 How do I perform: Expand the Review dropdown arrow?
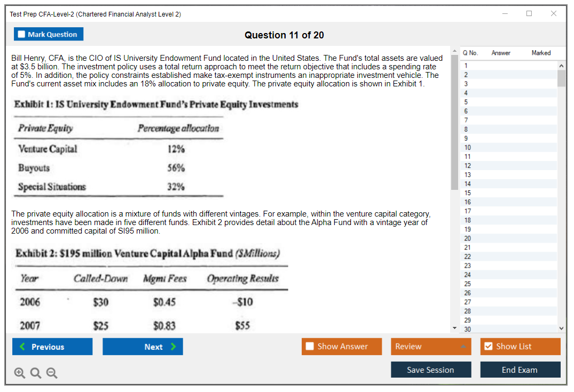(x=463, y=347)
